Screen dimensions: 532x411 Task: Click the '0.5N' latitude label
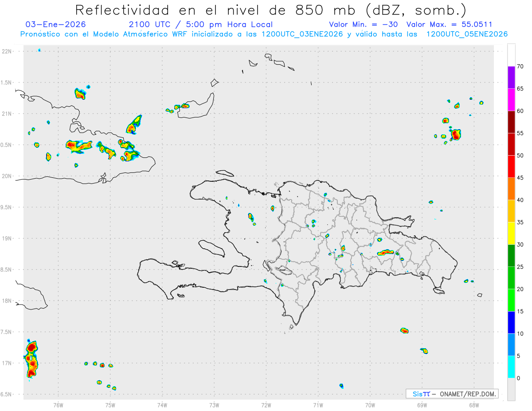[7, 145]
